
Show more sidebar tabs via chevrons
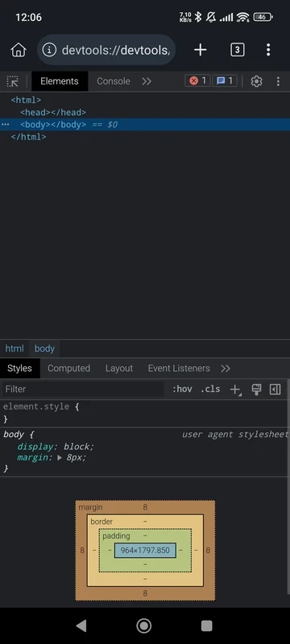[x=226, y=369]
